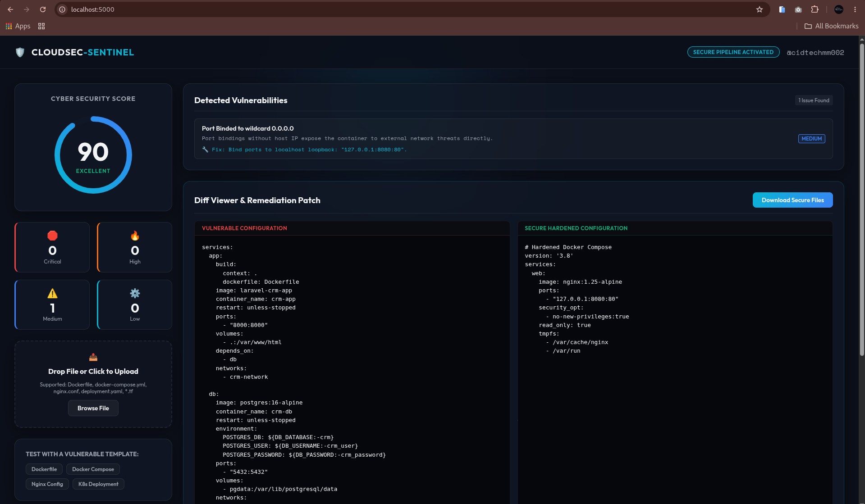Load the Dockerfile vulnerable template
The height and width of the screenshot is (504, 865).
pos(44,469)
